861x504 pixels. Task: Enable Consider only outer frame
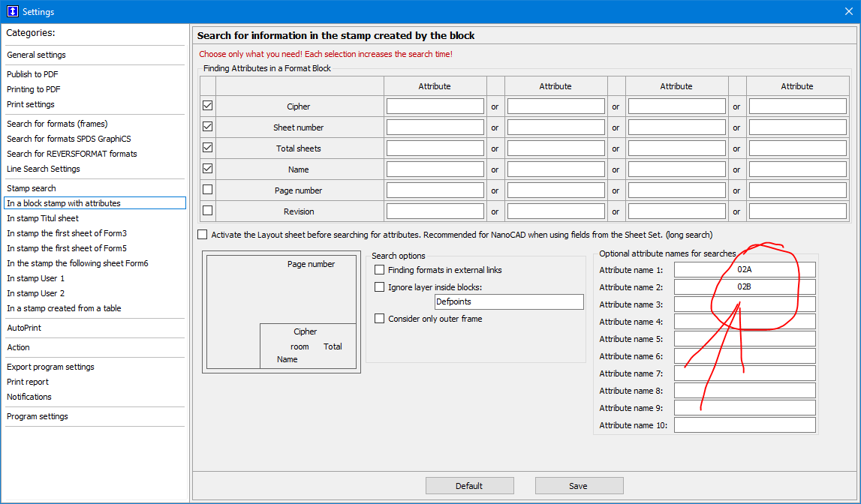coord(379,319)
